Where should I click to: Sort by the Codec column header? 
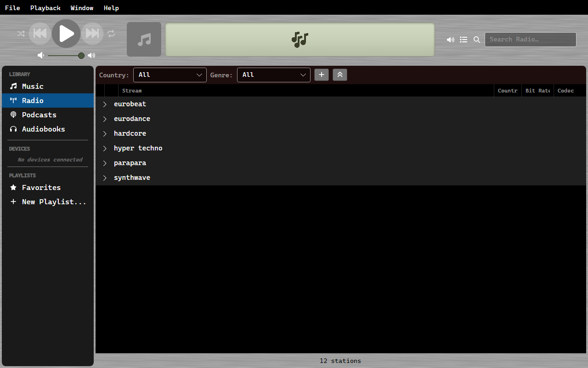click(570, 91)
